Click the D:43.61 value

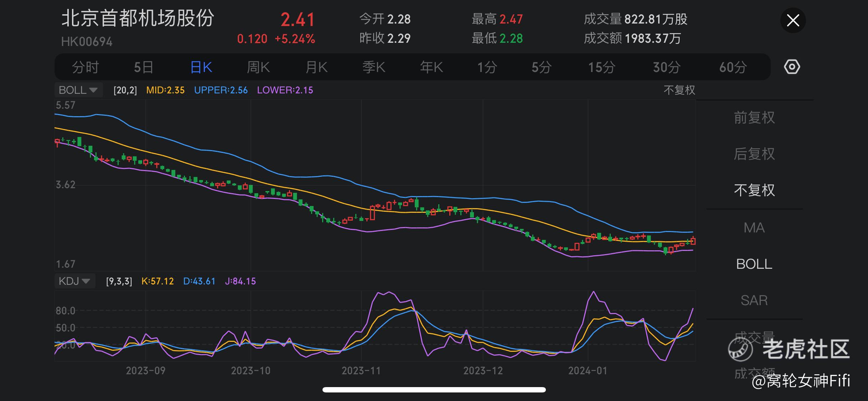tap(199, 281)
